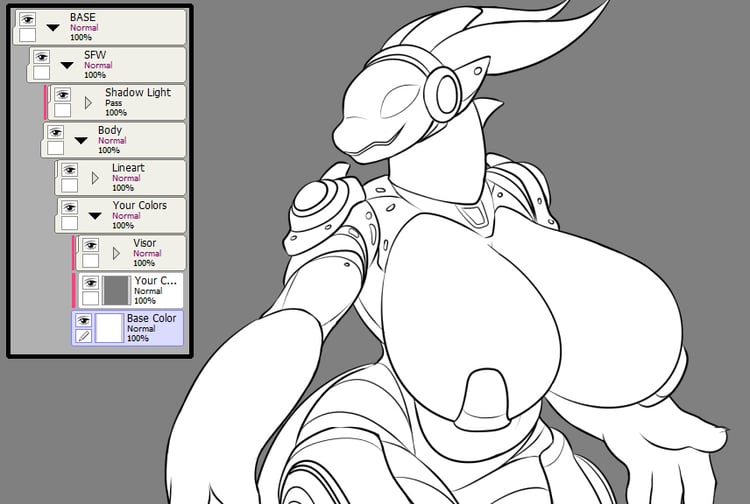Click the box below BASE eye icon

[27, 34]
